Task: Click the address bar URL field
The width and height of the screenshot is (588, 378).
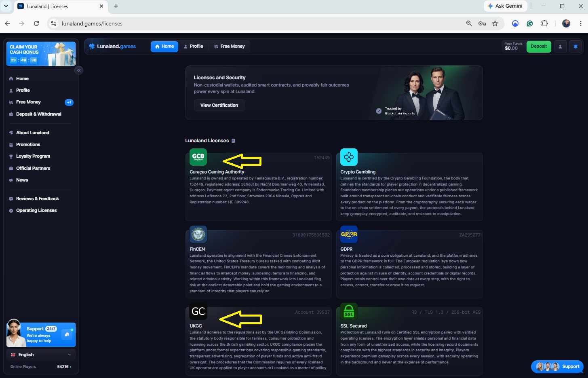Action: point(259,23)
